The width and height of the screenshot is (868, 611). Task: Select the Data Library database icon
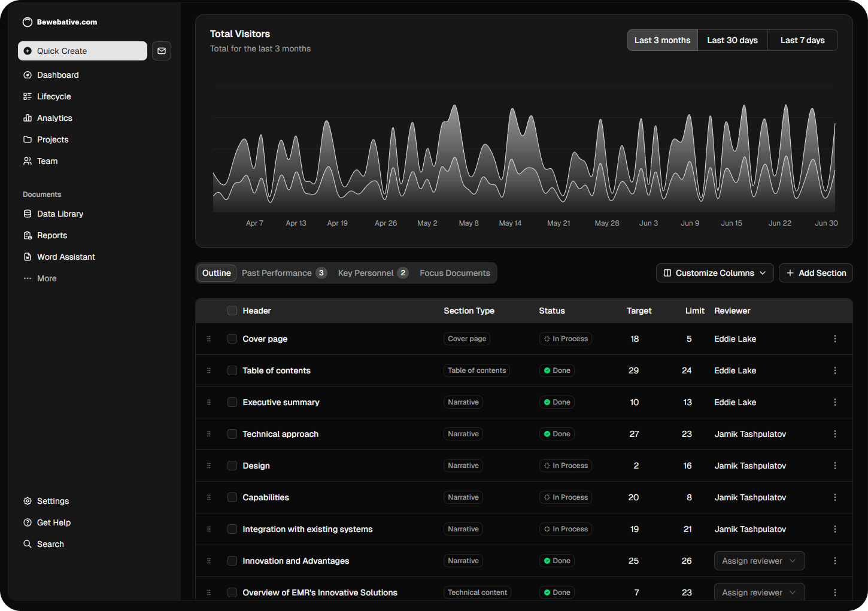28,214
